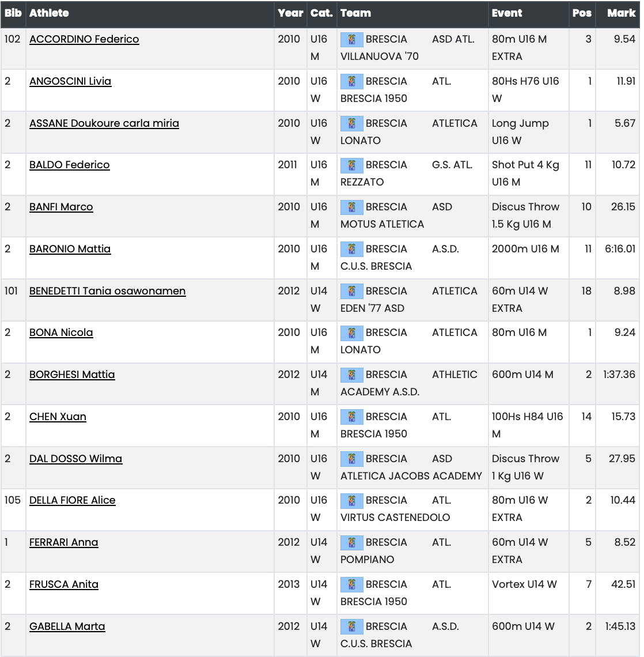The height and width of the screenshot is (657, 644).
Task: Click Brescia flag icon in FERRARI row
Action: coord(352,543)
